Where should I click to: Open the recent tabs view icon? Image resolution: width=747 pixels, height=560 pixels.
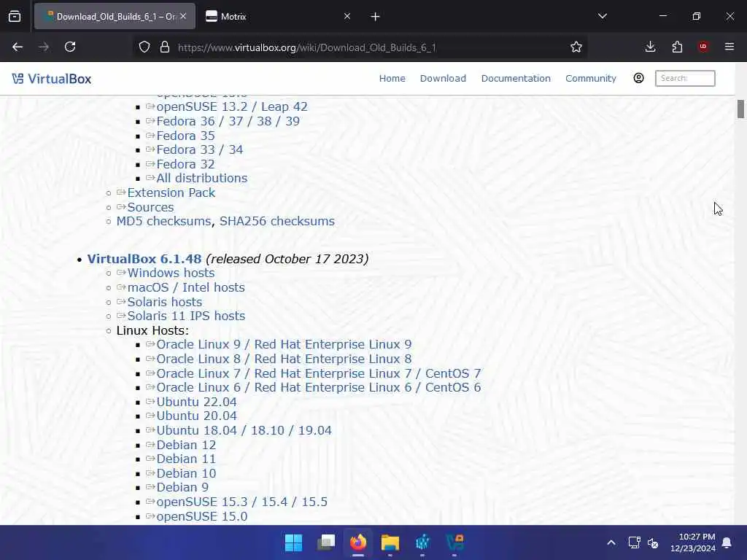click(15, 16)
